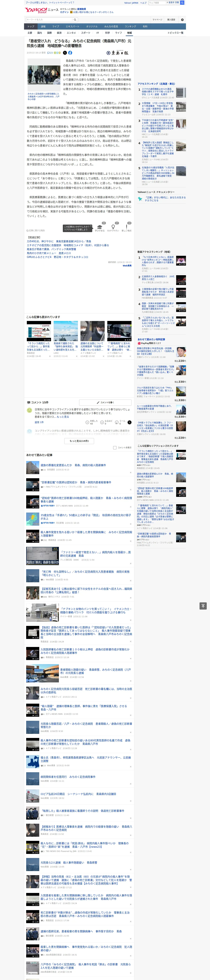The width and height of the screenshot is (210, 980).
Task: Click the green commenter avatar icon
Action: (29, 410)
